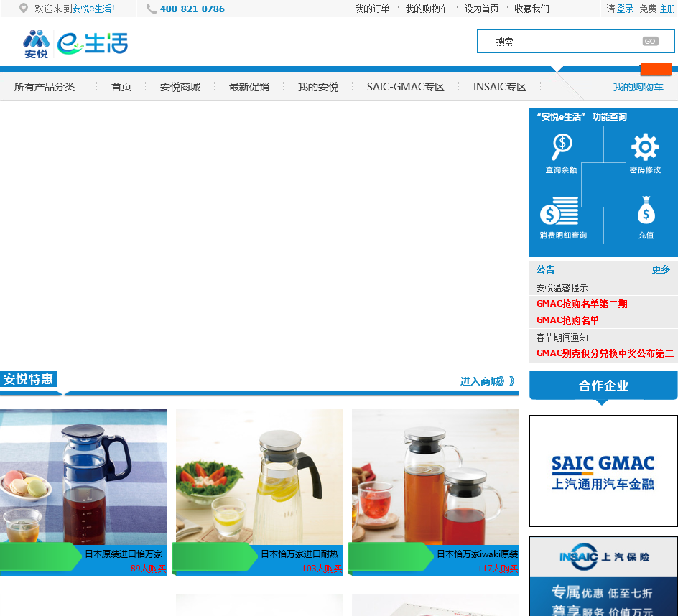The image size is (678, 616).
Task: Click SAIC GMAC 上汽通用汽车金融 partner banner
Action: point(603,471)
